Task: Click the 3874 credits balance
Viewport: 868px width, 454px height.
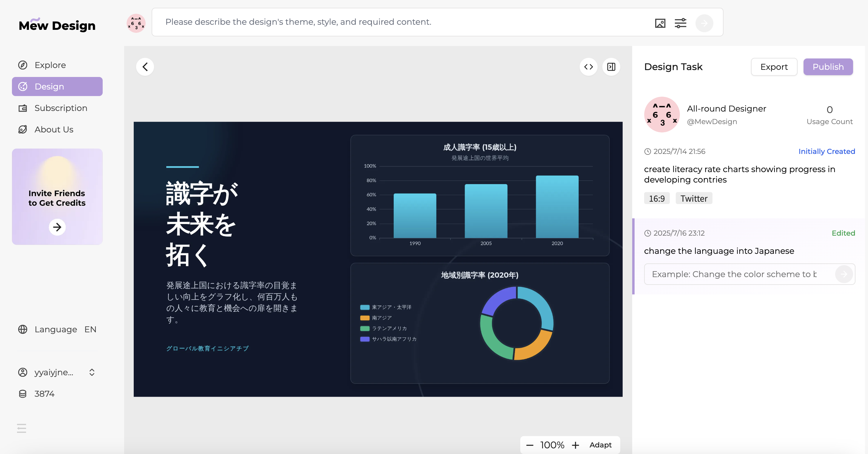Action: tap(44, 394)
